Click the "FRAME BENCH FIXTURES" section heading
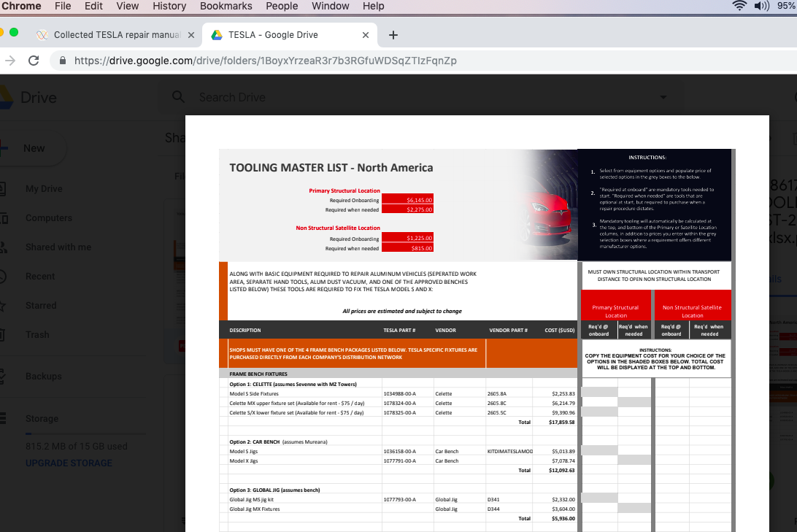 coord(258,374)
